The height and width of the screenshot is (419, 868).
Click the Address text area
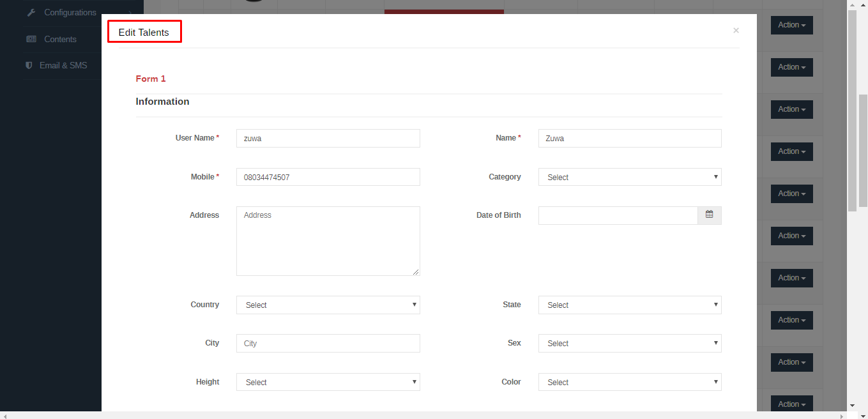(328, 241)
